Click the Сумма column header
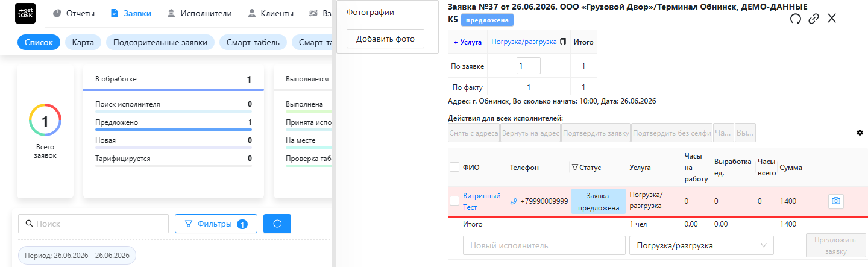 [x=791, y=168]
